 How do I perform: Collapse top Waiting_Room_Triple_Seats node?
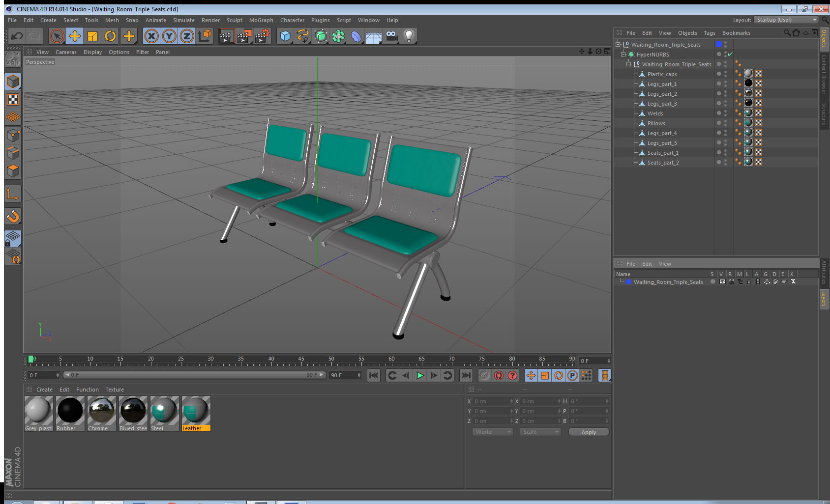pyautogui.click(x=618, y=44)
